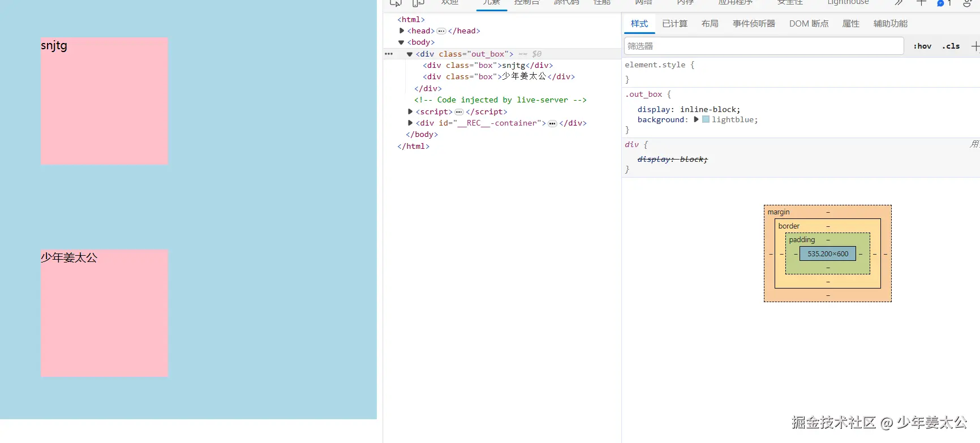The width and height of the screenshot is (980, 443).
Task: Expand the background shorthand property triangle
Action: 697,119
